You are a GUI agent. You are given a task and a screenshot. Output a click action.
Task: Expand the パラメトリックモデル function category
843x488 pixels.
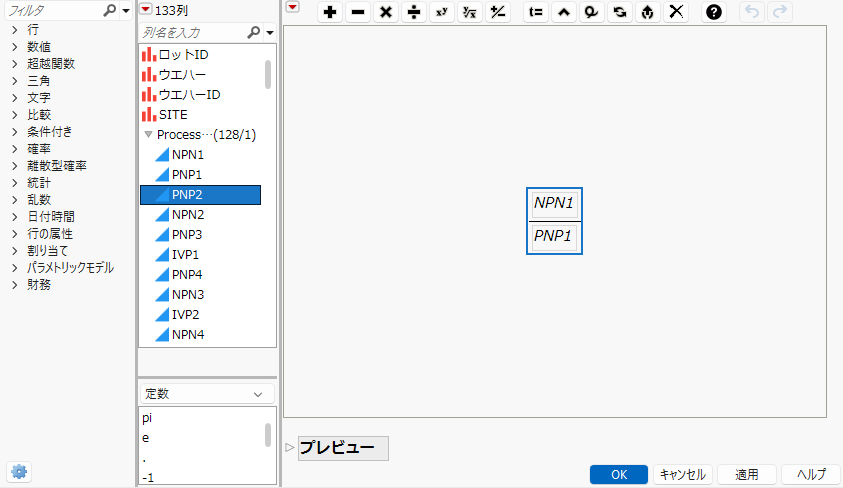[x=15, y=268]
